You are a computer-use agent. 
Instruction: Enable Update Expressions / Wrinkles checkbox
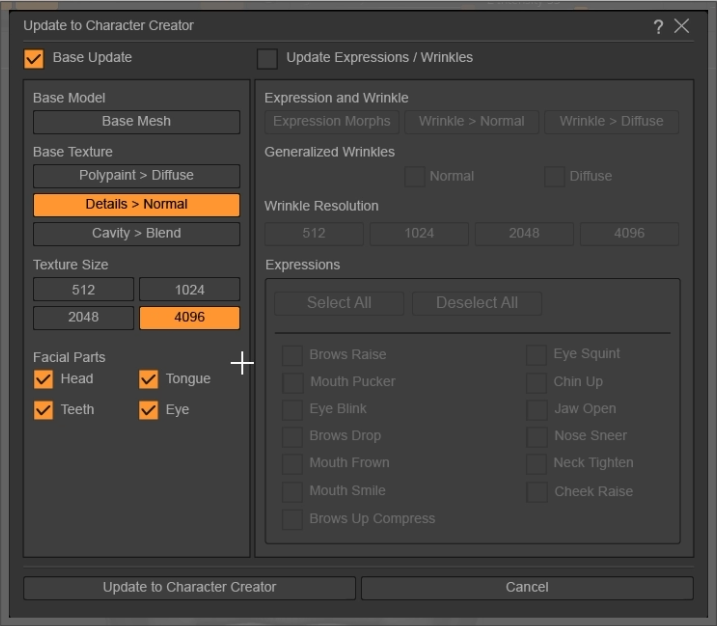267,59
